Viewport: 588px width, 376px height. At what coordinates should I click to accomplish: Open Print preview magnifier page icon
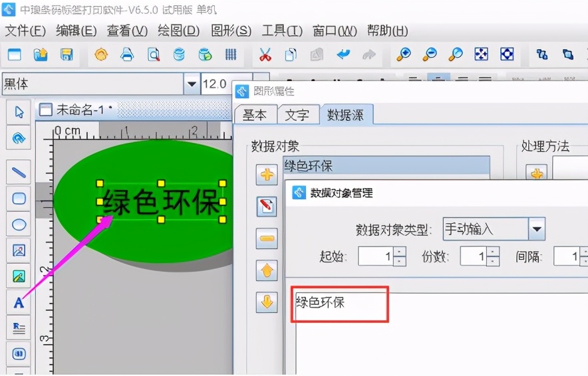[154, 54]
